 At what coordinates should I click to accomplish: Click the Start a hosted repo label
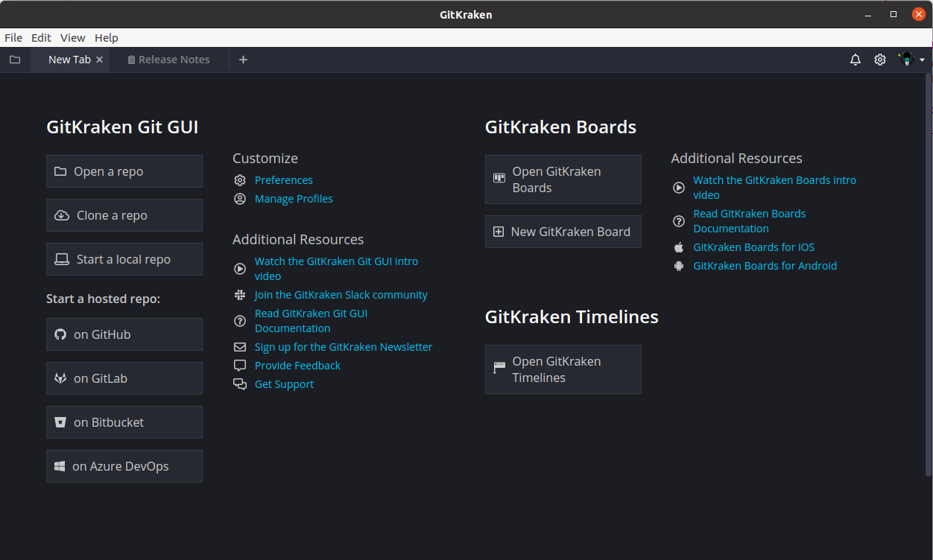click(104, 299)
